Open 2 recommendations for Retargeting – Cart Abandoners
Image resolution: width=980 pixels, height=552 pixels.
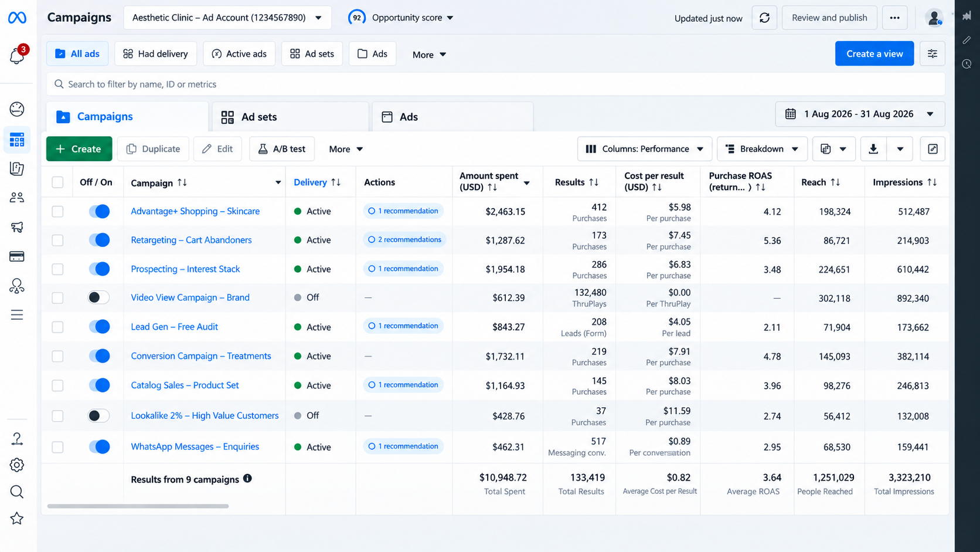tap(404, 239)
